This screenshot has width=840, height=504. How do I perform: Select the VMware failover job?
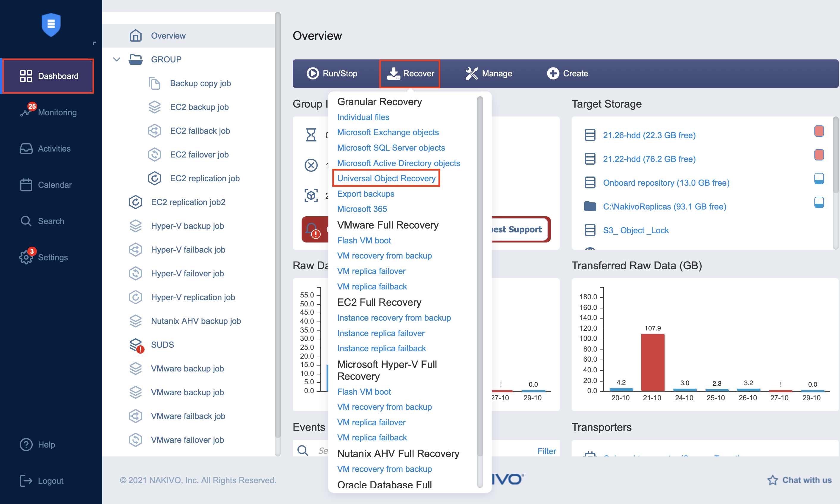[x=187, y=440]
